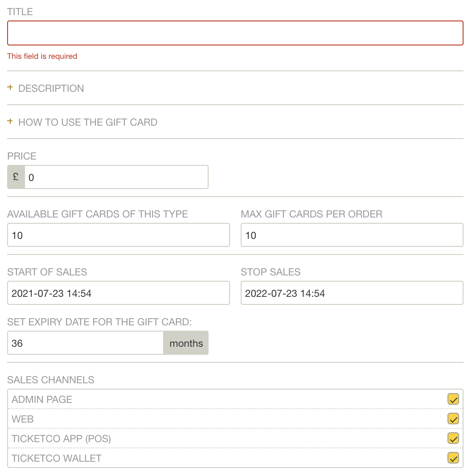Click the plus icon beside How to use the gift card

tap(10, 122)
